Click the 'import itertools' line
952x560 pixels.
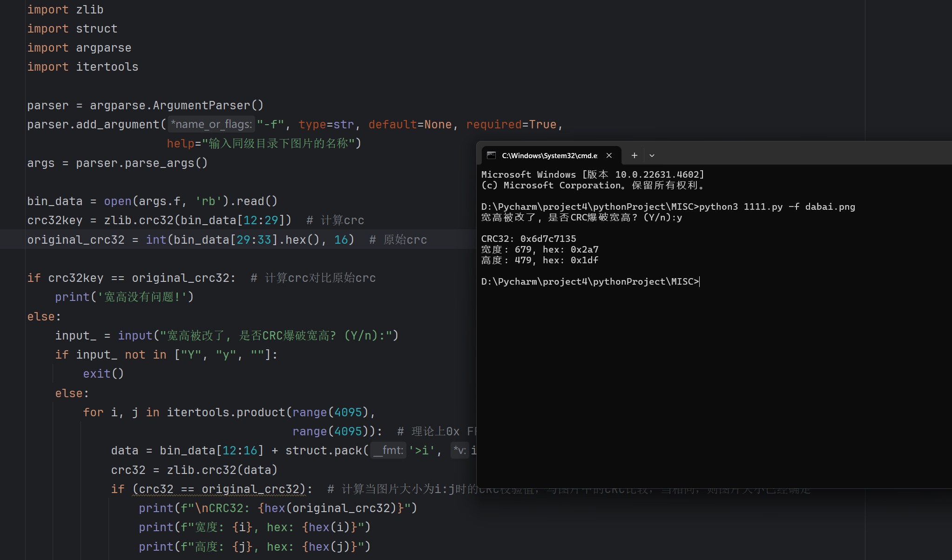[83, 67]
